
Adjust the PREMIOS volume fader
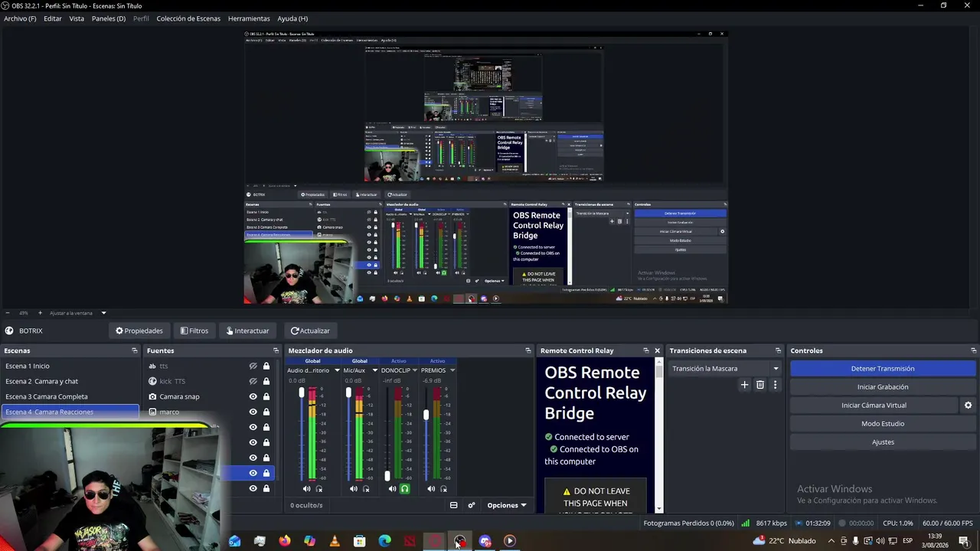426,415
